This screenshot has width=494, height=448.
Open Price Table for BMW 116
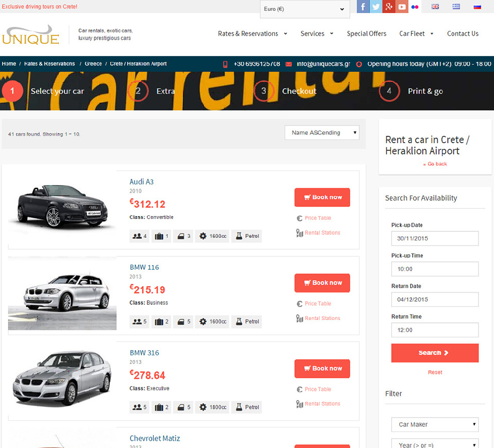pyautogui.click(x=317, y=304)
